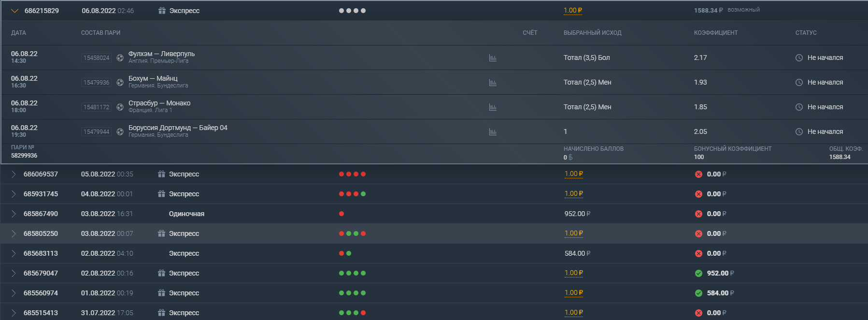Click stake 584.00 ₽ on bet 685683113

[x=577, y=253]
